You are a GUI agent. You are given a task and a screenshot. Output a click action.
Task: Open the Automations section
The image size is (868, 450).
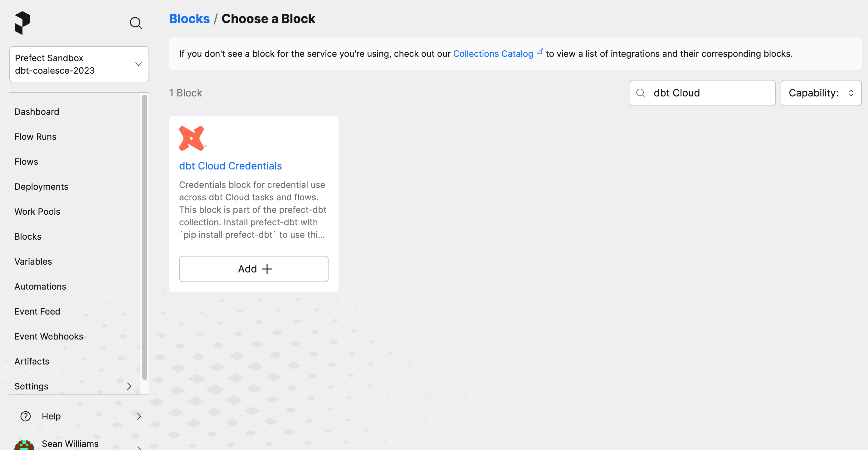[x=40, y=286]
